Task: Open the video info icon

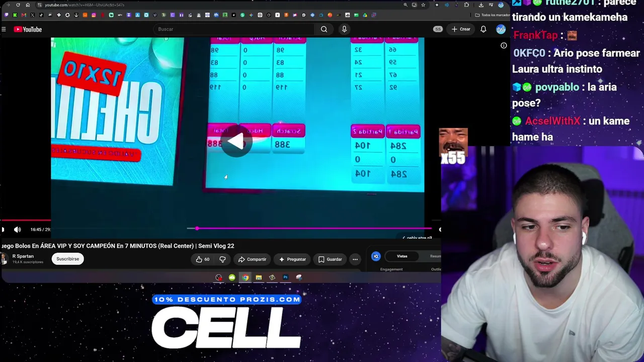Action: click(x=504, y=46)
